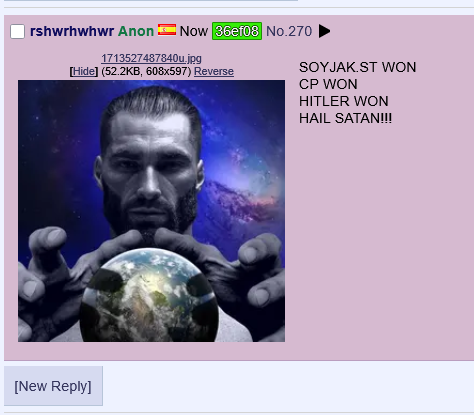Screen dimensions: 474x415
Task: Click the first line of the post message
Action: [357, 67]
